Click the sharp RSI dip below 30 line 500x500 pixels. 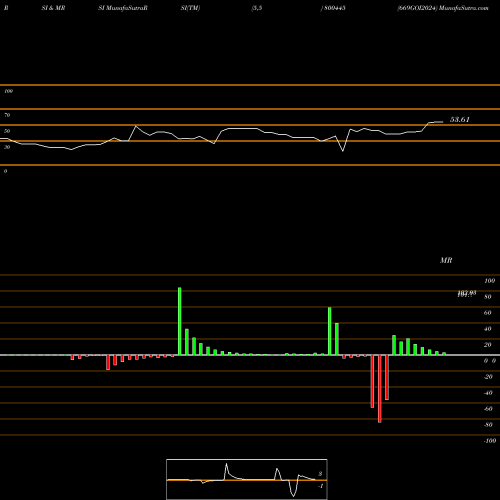coord(343,151)
